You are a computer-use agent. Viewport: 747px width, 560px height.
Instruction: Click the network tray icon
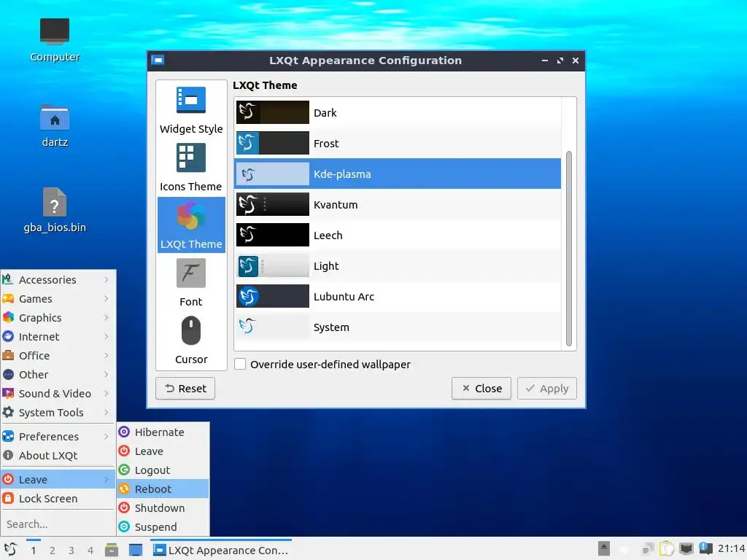[686, 549]
